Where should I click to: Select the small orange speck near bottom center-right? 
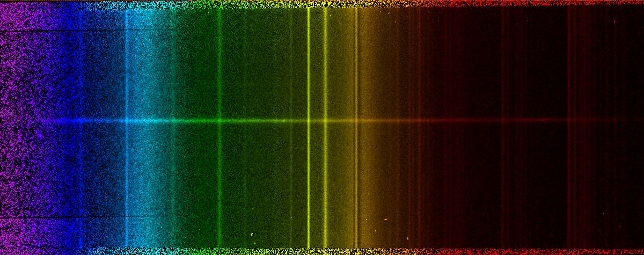(385, 219)
